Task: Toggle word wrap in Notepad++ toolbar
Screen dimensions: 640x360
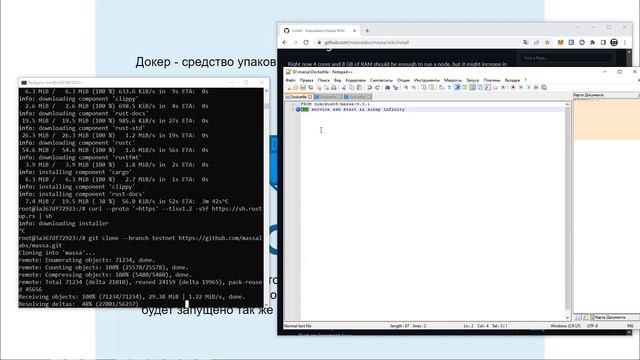Action: click(442, 87)
